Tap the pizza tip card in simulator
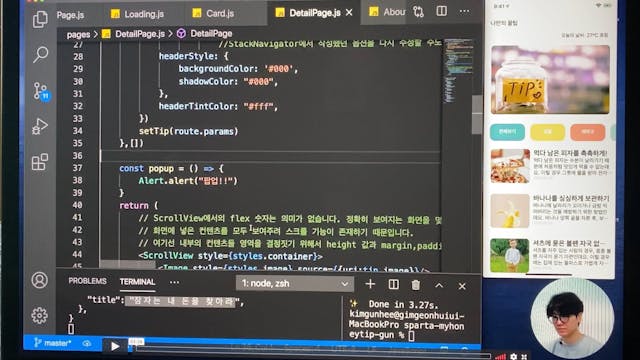640x360 pixels. click(x=550, y=166)
